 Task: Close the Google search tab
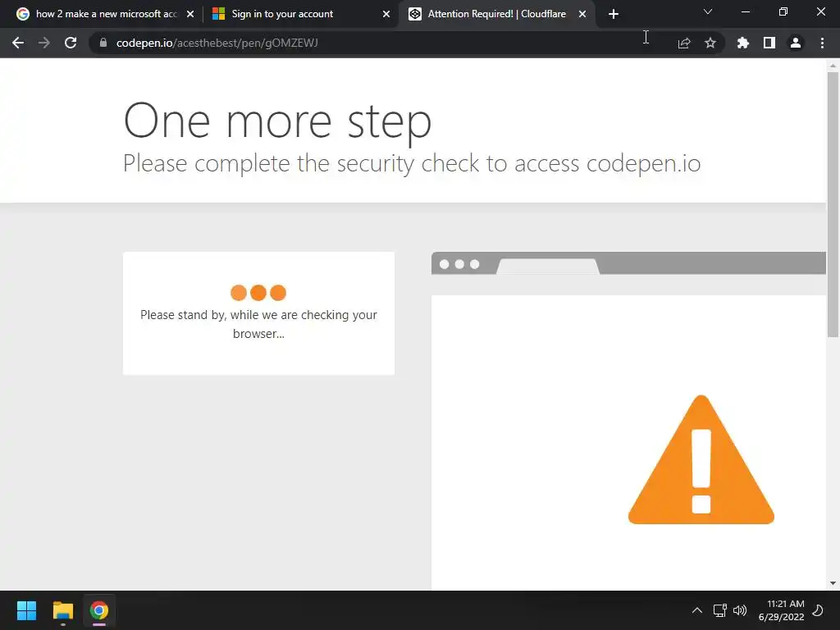click(x=190, y=14)
